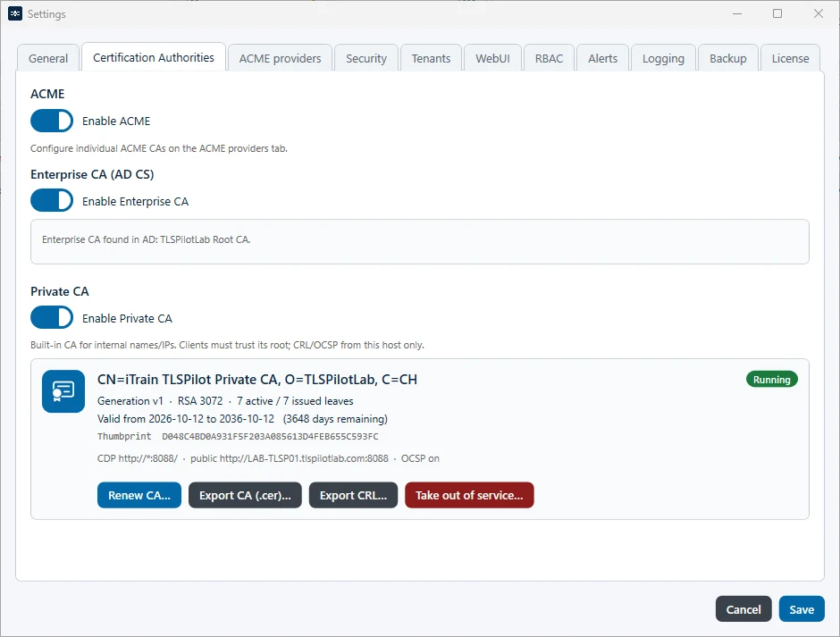The image size is (840, 637).
Task: Click the CN=iTrain TLSPilot Private CA title
Action: tap(257, 380)
